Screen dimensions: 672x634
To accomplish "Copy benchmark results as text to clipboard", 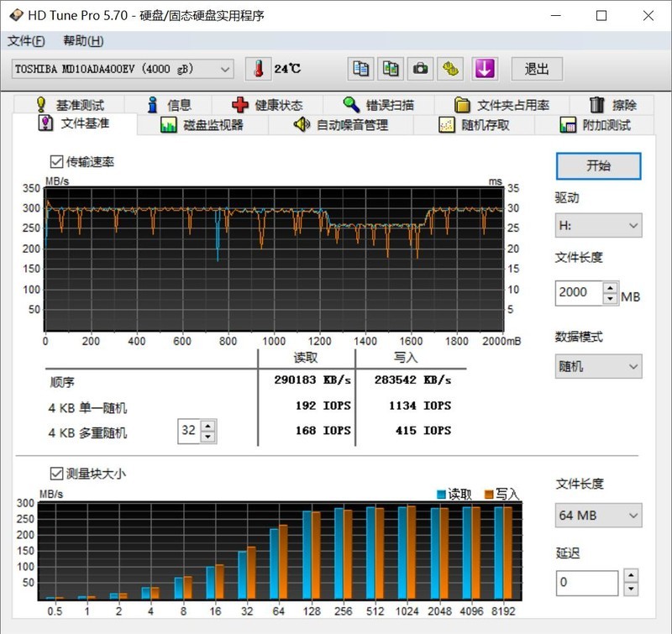I will [x=360, y=69].
